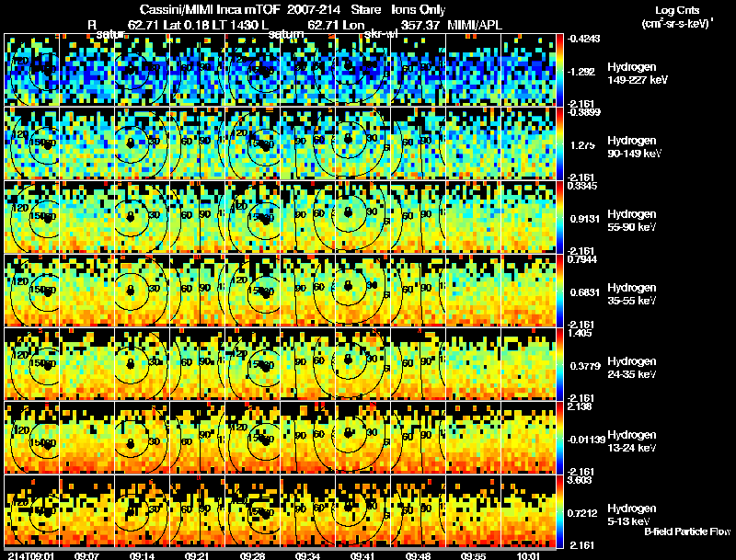Click the date text '2007-214'
The height and width of the screenshot is (560, 736).
314,10
